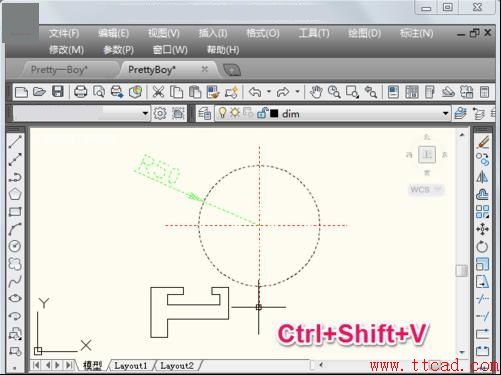Screen dimensions: 501x375
Task: Click the Save diskette icon
Action: click(x=58, y=92)
